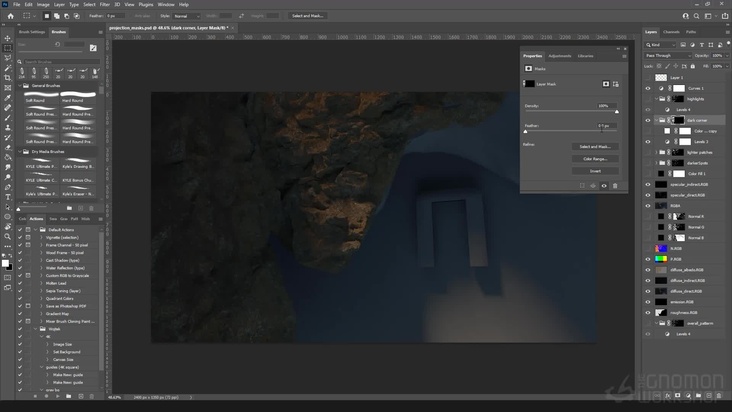Image resolution: width=732 pixels, height=412 pixels.
Task: Select the Eyedropper tool
Action: [7, 98]
